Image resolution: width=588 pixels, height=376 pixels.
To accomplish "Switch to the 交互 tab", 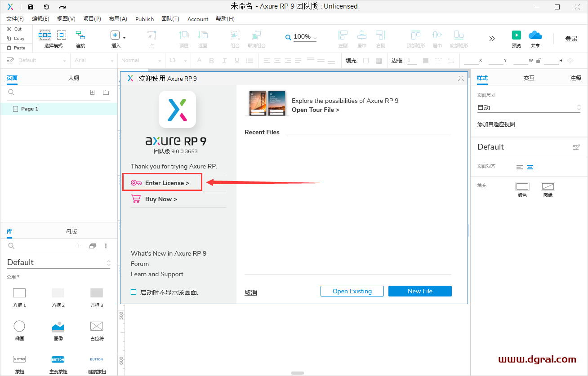I will coord(529,77).
